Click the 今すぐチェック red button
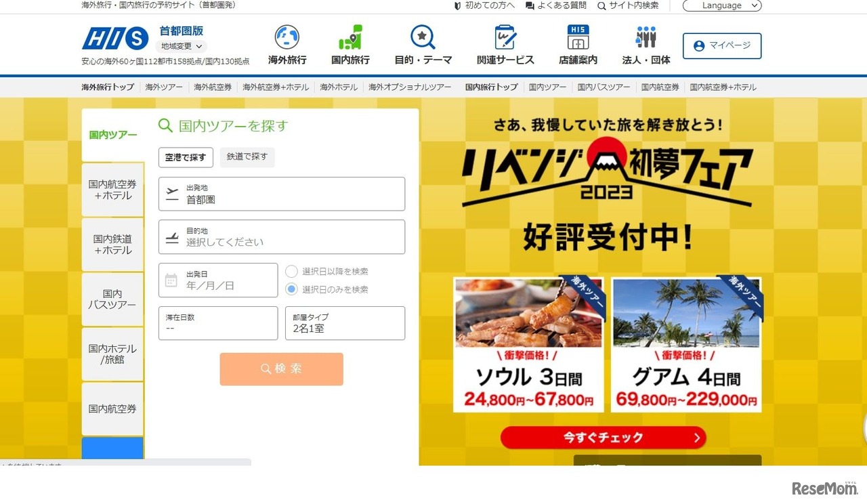 pos(603,438)
